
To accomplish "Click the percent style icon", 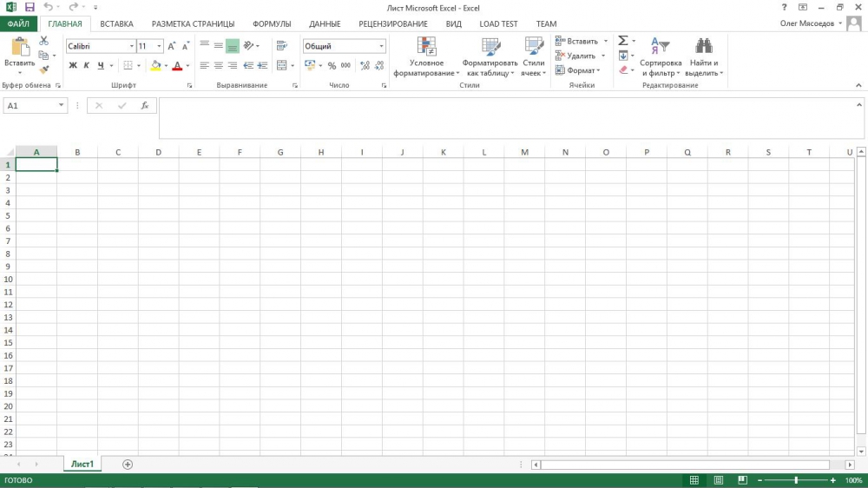I will [x=332, y=66].
